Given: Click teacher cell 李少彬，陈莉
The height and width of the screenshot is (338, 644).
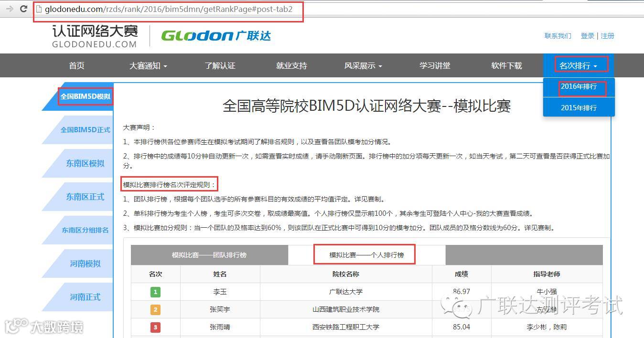Looking at the screenshot, I should click(547, 327).
